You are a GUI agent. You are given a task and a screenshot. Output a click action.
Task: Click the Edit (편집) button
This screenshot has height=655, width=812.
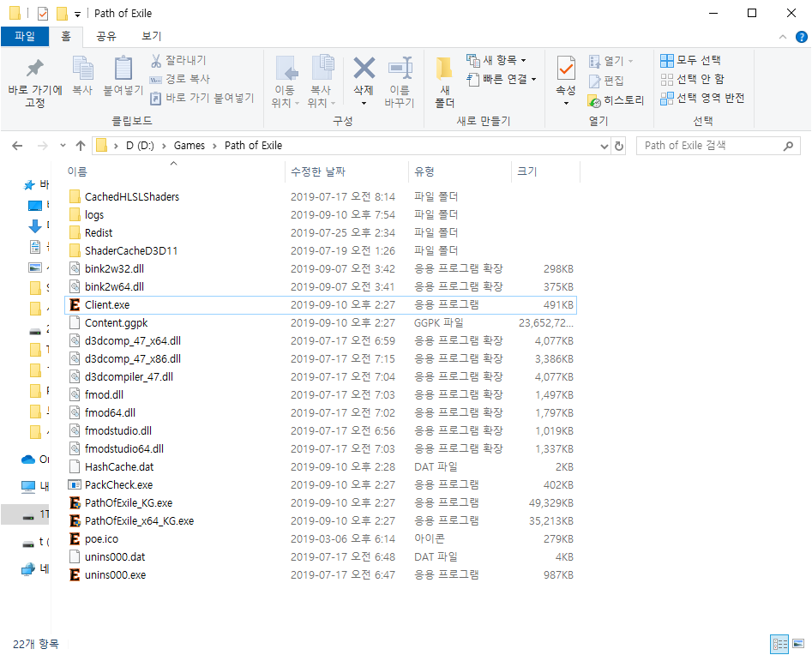(x=606, y=81)
